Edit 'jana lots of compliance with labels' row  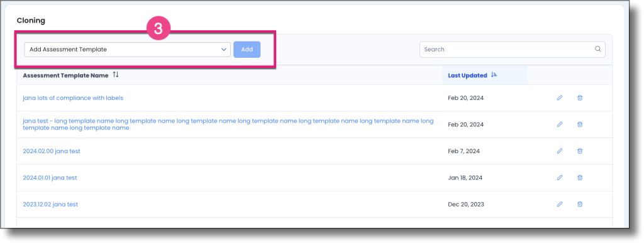tap(559, 98)
